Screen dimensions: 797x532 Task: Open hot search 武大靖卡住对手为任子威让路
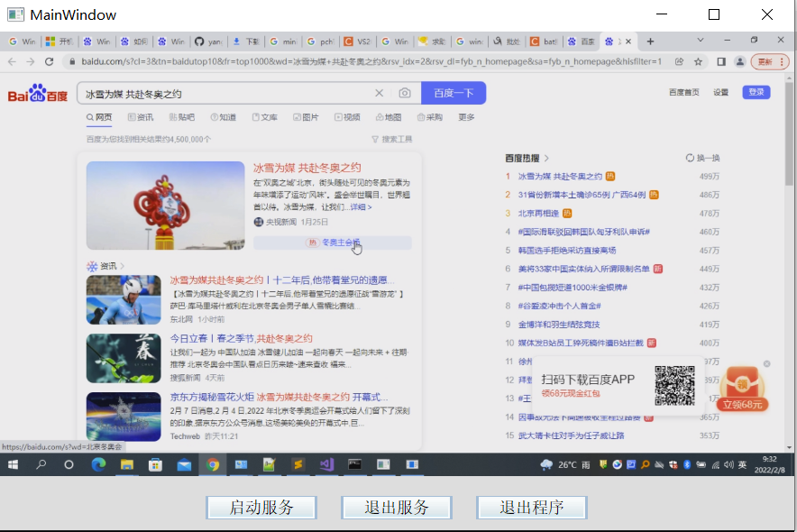[x=571, y=436]
